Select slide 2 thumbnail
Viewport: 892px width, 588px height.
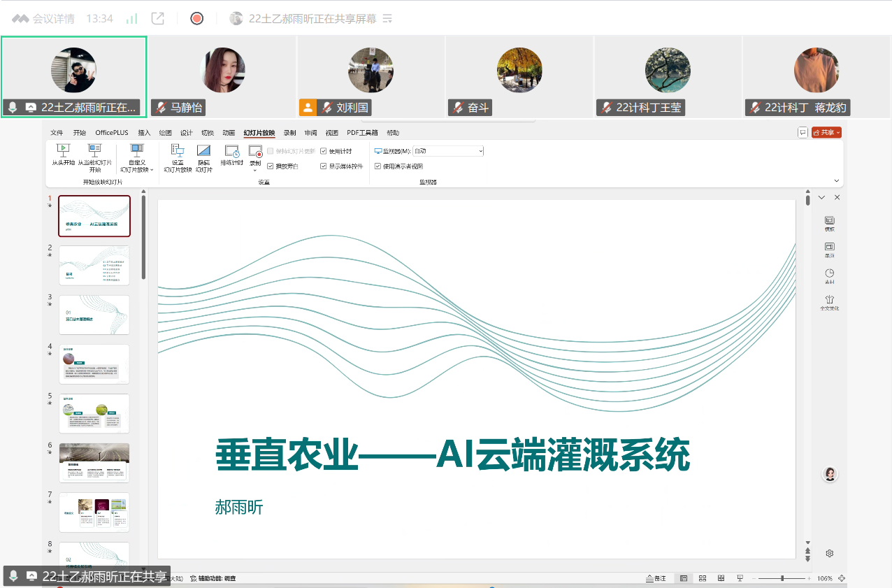coord(94,266)
